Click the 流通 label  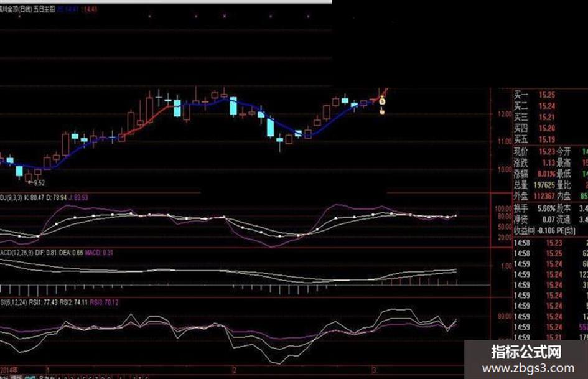point(564,219)
